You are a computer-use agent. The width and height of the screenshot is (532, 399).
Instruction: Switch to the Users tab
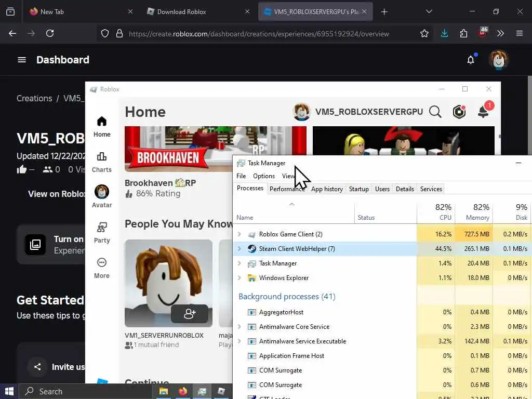(382, 189)
